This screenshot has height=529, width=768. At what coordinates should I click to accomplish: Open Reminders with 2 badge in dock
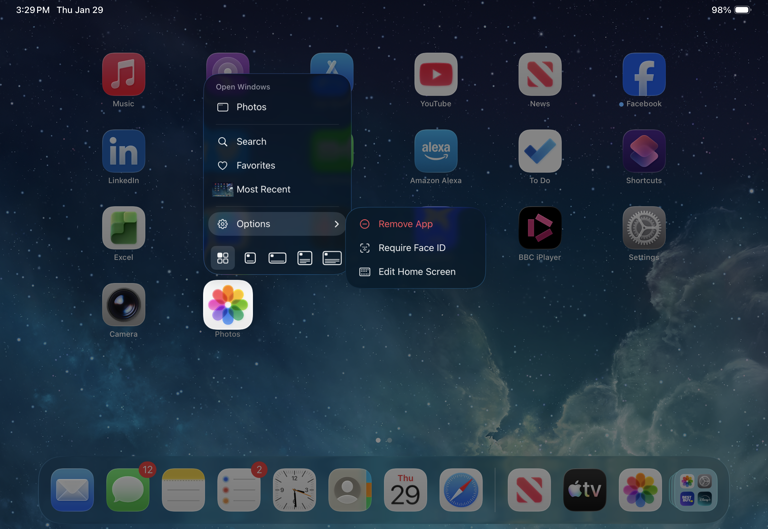point(239,490)
